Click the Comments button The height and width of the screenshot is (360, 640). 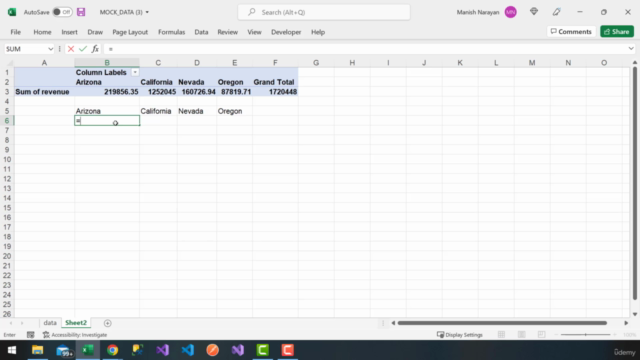click(571, 31)
